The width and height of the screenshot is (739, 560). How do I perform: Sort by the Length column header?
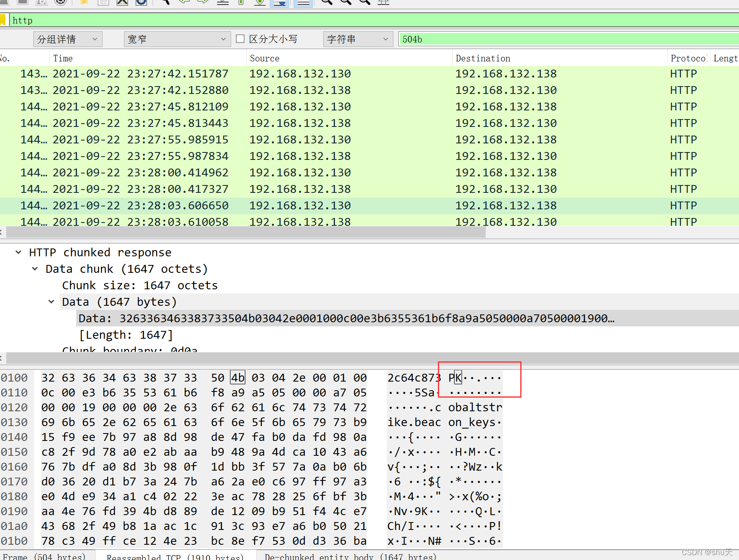tap(725, 58)
